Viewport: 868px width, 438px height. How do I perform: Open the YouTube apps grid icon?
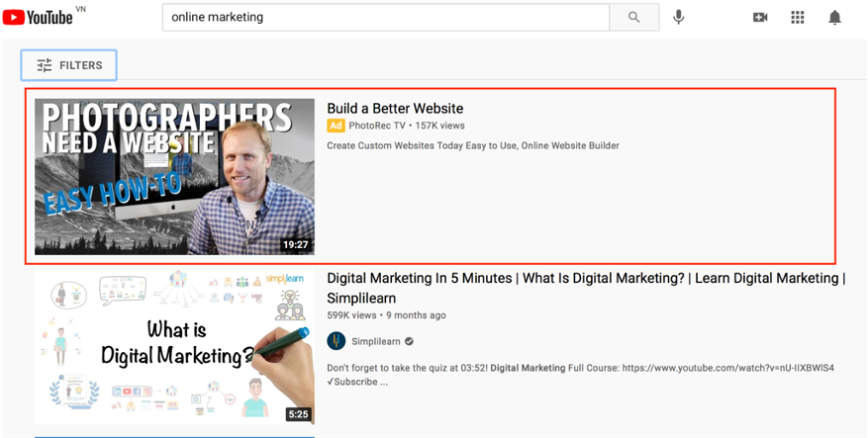(798, 17)
